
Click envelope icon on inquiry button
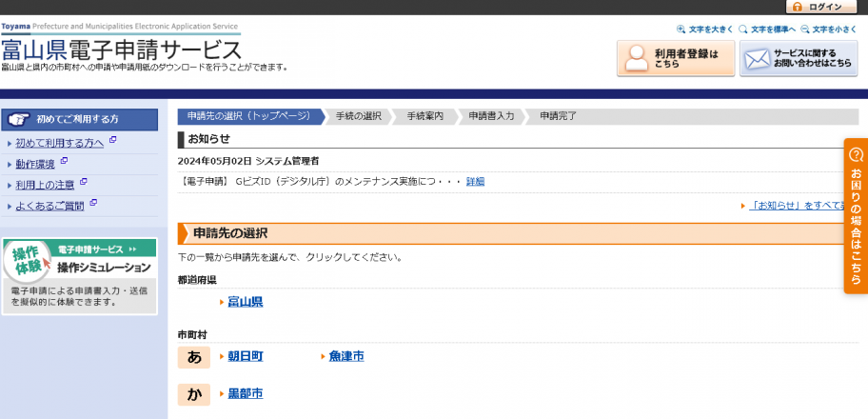pos(757,59)
